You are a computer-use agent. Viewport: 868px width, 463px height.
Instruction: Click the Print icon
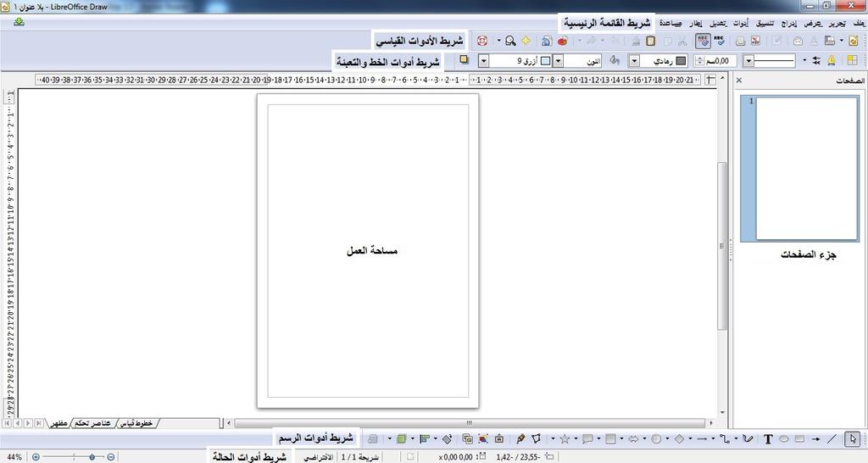point(740,41)
